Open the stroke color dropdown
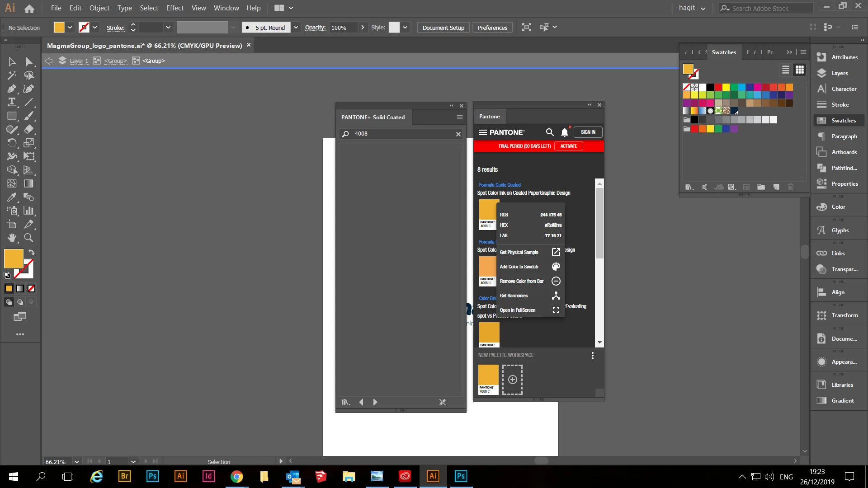This screenshot has height=488, width=868. tap(95, 28)
